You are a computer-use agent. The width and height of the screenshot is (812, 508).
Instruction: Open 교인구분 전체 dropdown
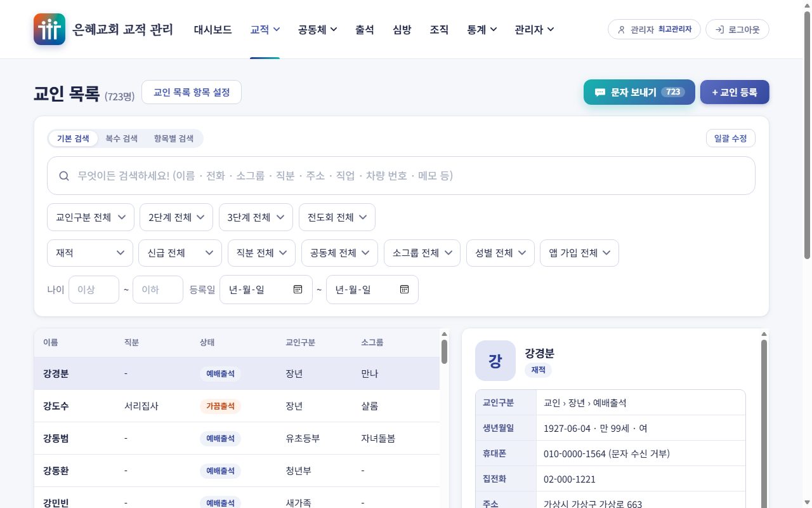(91, 217)
